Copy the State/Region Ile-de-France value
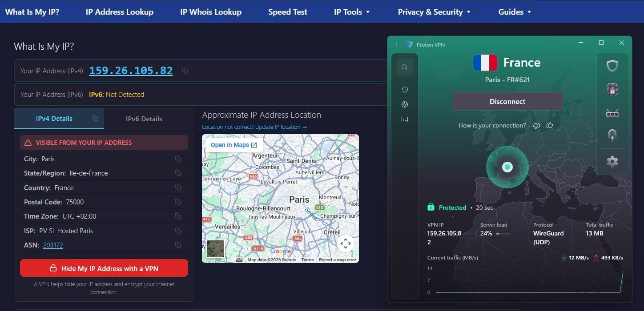The image size is (644, 311). 178,173
